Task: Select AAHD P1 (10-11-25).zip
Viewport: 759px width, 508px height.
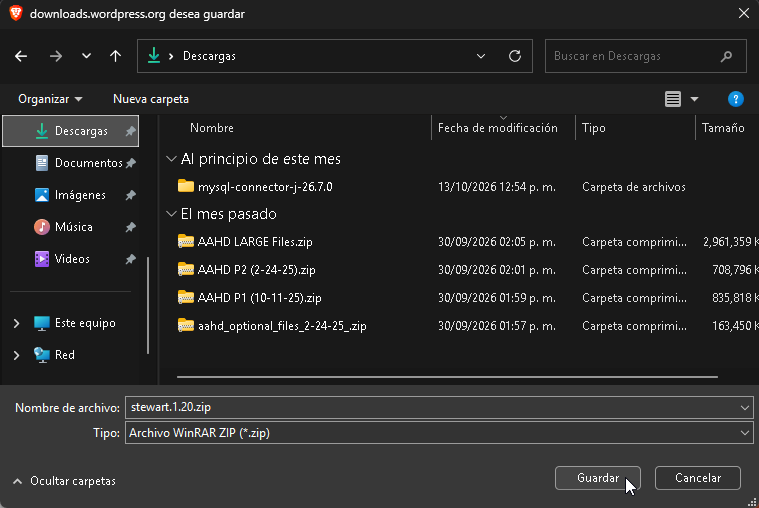Action: pyautogui.click(x=259, y=298)
